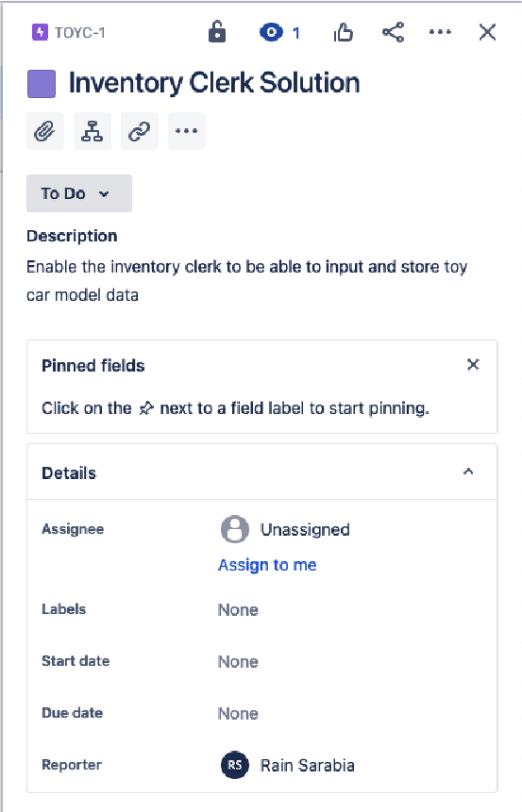Open the top-right more options menu

click(x=440, y=33)
